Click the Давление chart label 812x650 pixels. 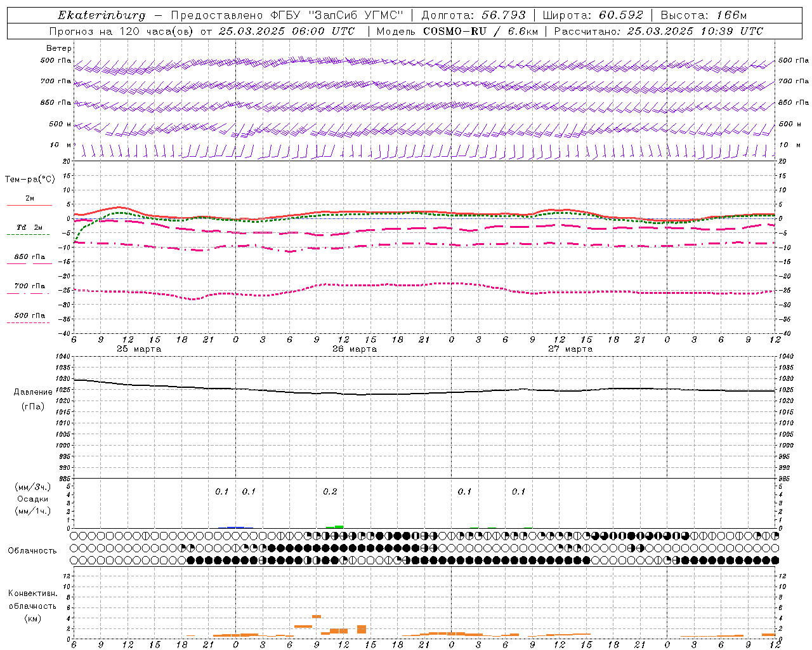click(x=33, y=392)
